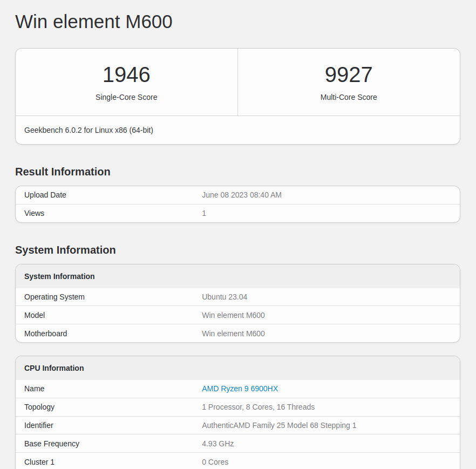Open the AMD Ryzen 9 6900HX link
The width and height of the screenshot is (476, 469).
pyautogui.click(x=240, y=389)
